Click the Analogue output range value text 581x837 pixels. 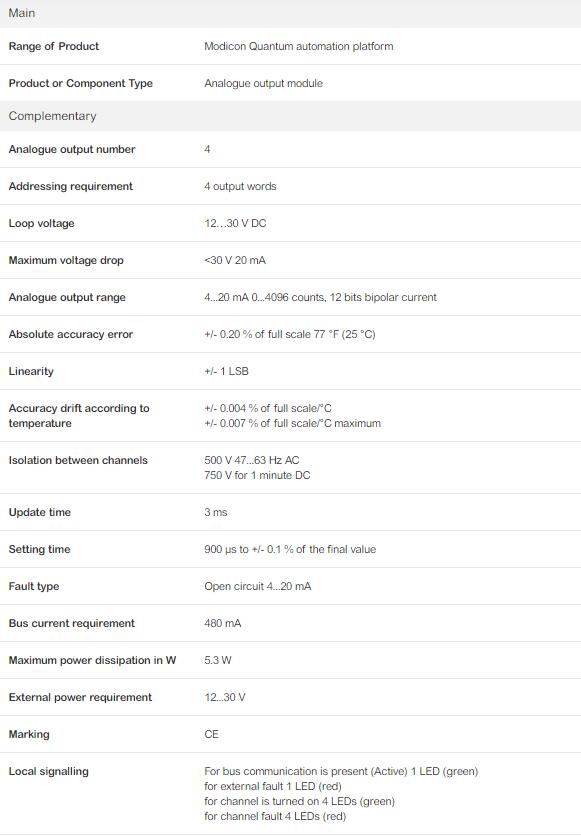[320, 297]
